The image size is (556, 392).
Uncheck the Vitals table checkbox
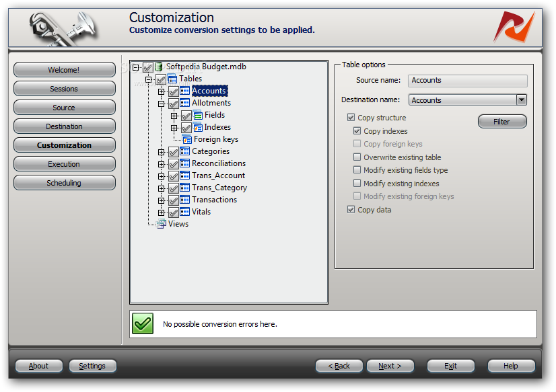click(174, 212)
